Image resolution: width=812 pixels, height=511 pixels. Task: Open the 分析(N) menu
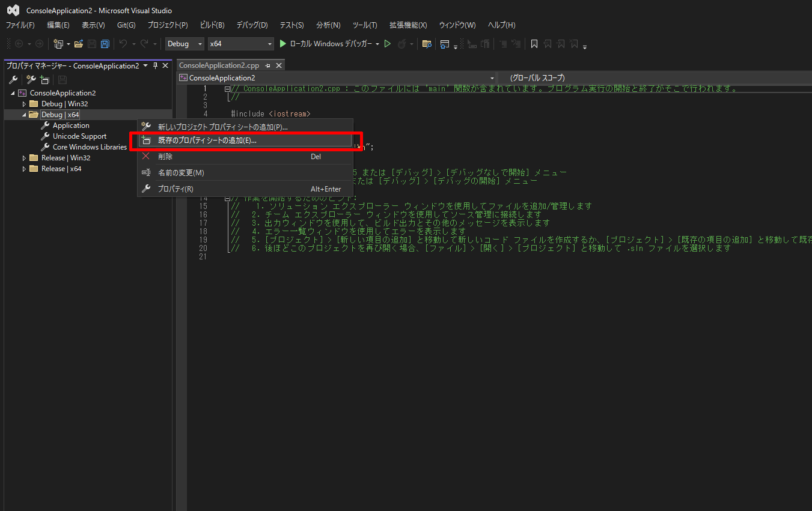point(328,25)
